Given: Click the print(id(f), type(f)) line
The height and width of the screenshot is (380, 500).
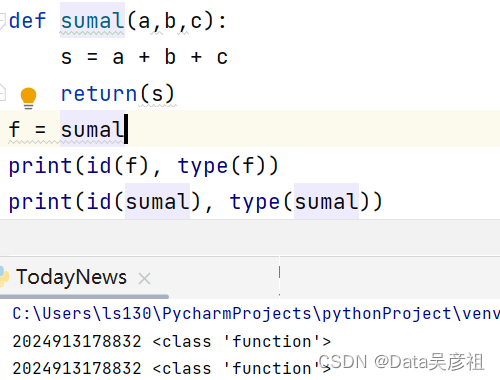Looking at the screenshot, I should [143, 166].
